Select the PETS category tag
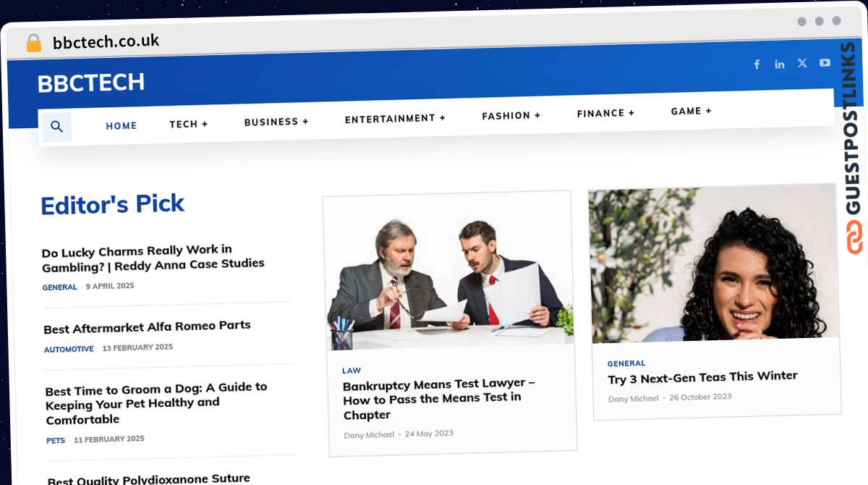The width and height of the screenshot is (868, 485). click(x=56, y=440)
